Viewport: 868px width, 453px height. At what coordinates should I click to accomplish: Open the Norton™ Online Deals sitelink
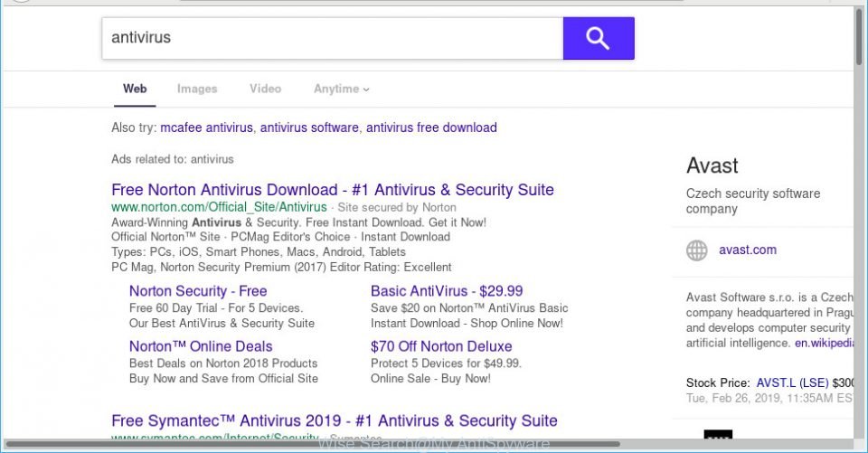(x=201, y=346)
